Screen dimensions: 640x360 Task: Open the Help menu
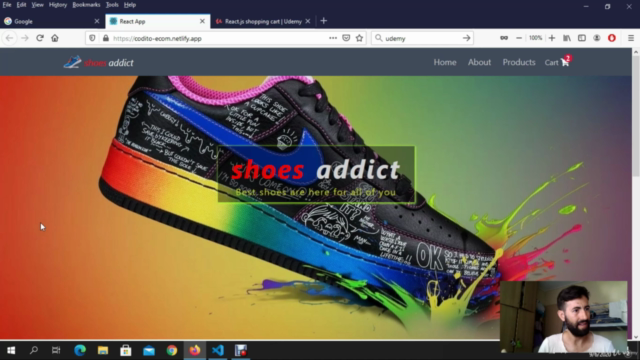click(130, 5)
